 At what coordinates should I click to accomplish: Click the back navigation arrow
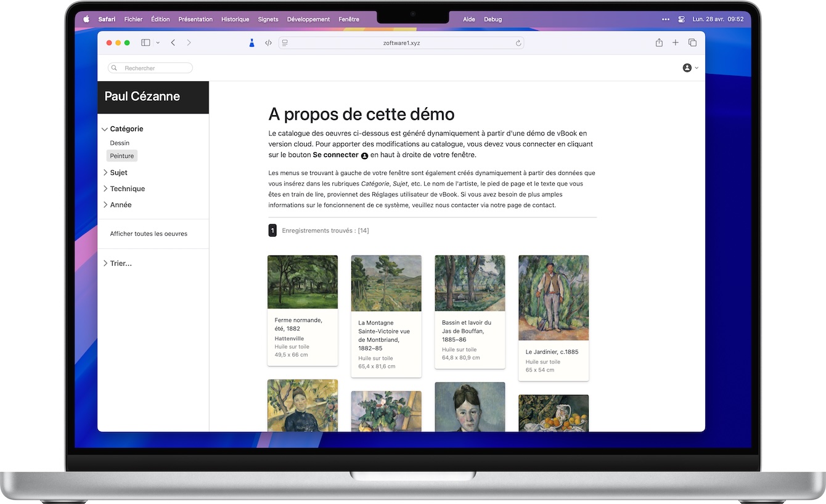click(x=173, y=43)
